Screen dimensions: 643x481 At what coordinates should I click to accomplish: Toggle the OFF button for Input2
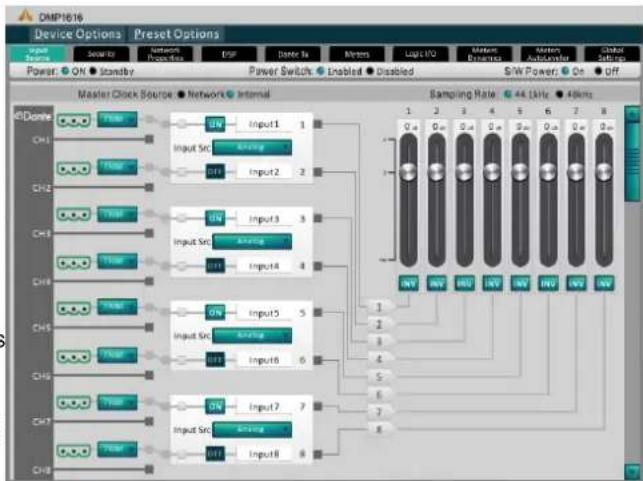pyautogui.click(x=215, y=171)
